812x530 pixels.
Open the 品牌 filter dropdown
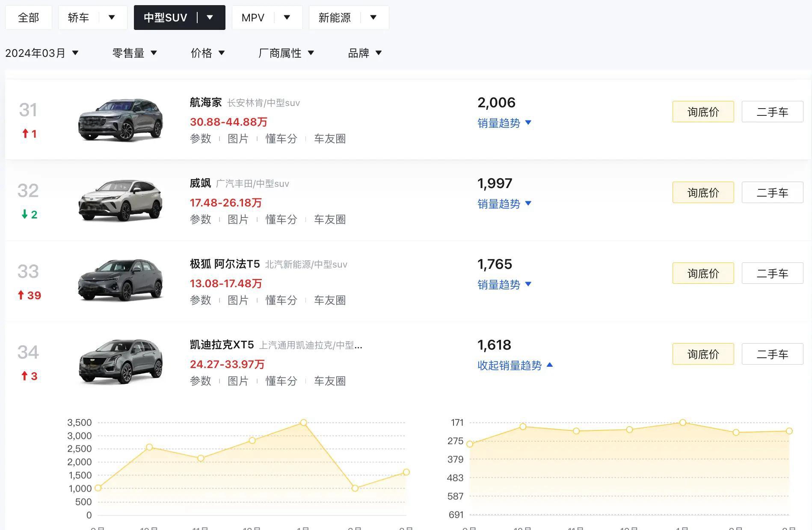pyautogui.click(x=365, y=53)
